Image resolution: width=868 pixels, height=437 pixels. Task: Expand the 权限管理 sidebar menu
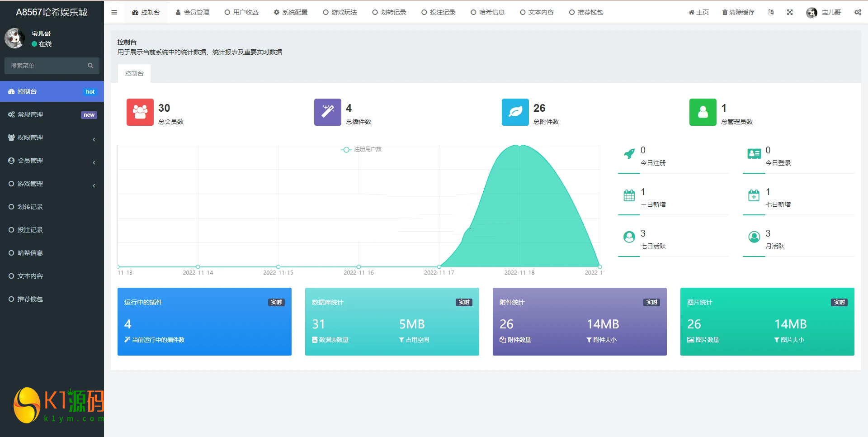(52, 138)
